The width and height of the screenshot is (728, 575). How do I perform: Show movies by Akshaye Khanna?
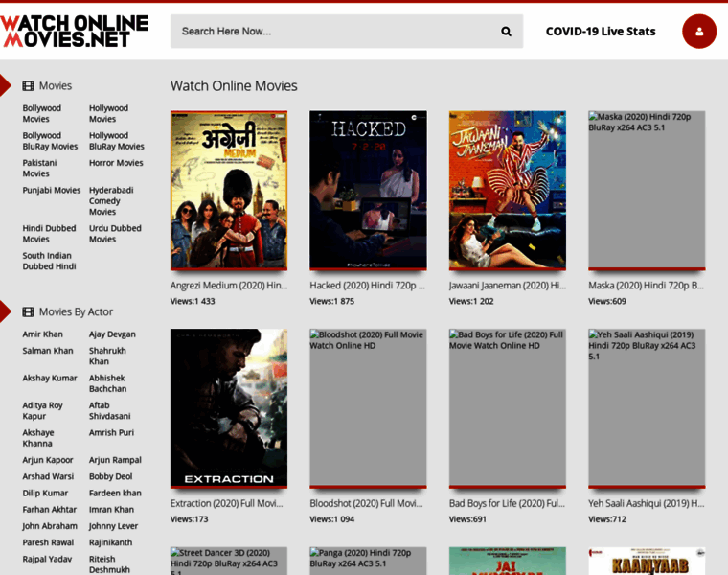pos(38,438)
